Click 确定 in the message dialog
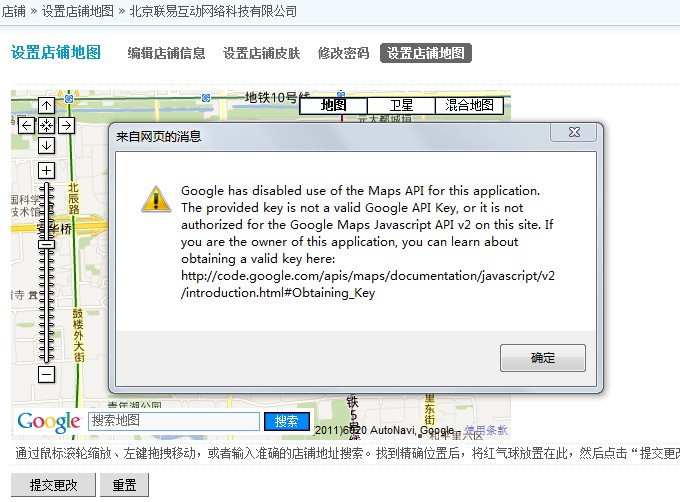This screenshot has width=680, height=502. click(543, 358)
